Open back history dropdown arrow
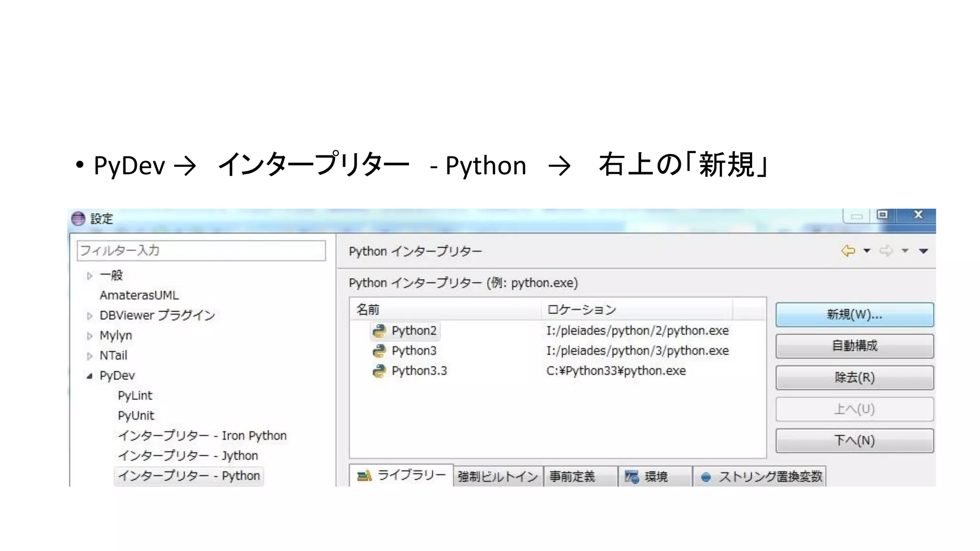980x551 pixels. (x=867, y=251)
